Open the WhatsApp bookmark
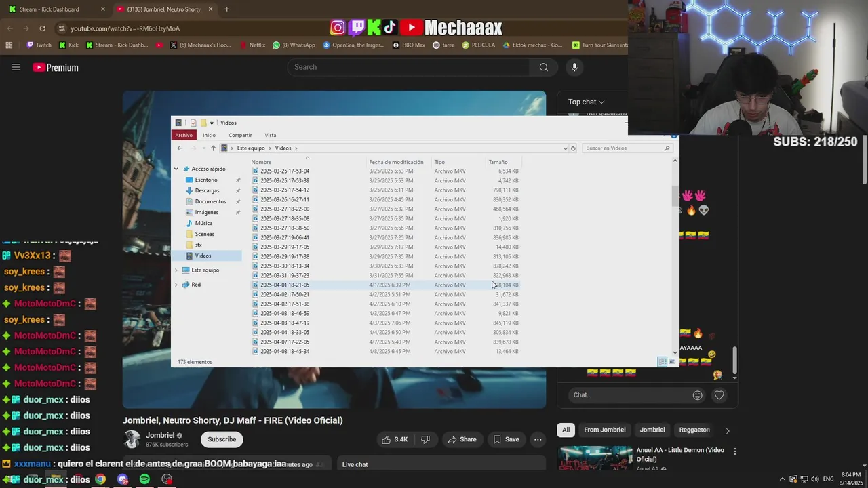 [294, 45]
